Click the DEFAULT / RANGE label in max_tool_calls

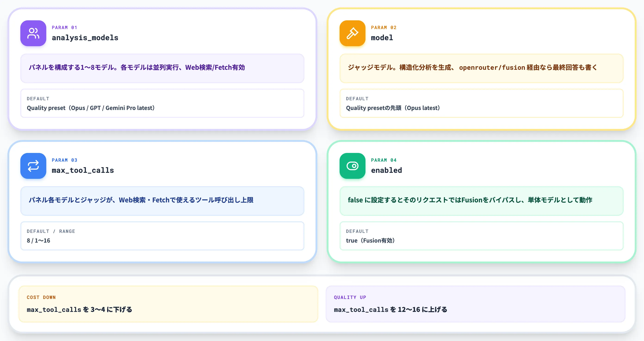pyautogui.click(x=51, y=231)
